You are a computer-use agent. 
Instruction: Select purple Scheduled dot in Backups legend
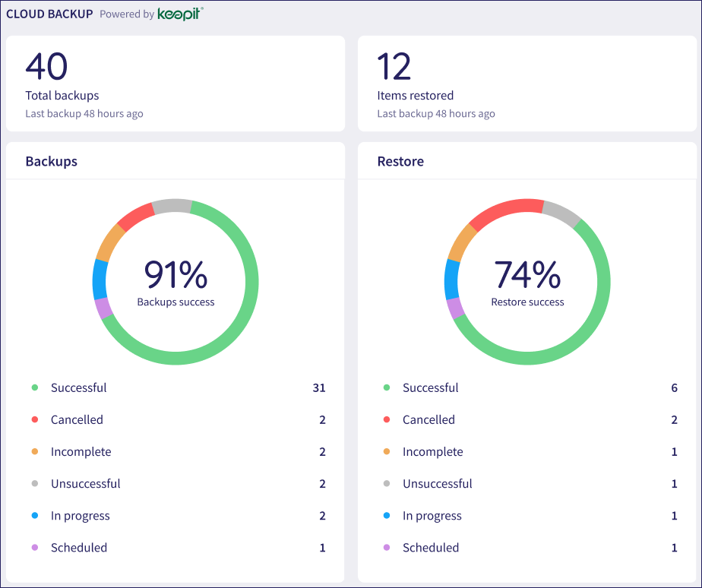pyautogui.click(x=35, y=547)
